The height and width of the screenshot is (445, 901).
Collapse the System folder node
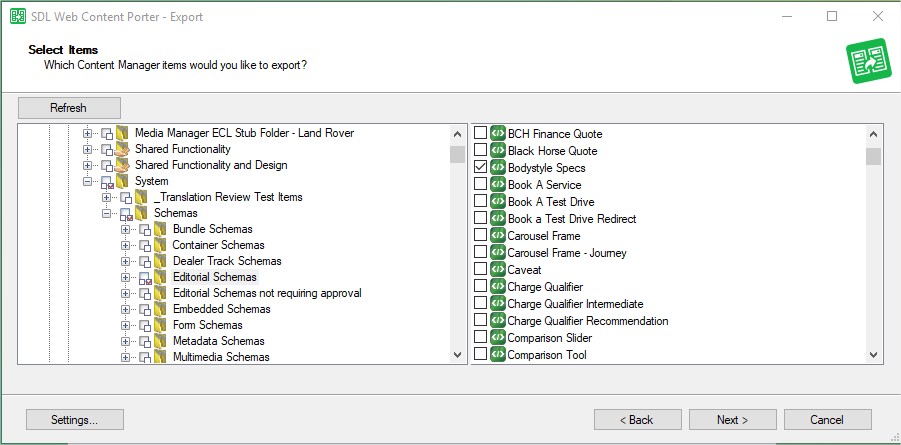coord(87,181)
